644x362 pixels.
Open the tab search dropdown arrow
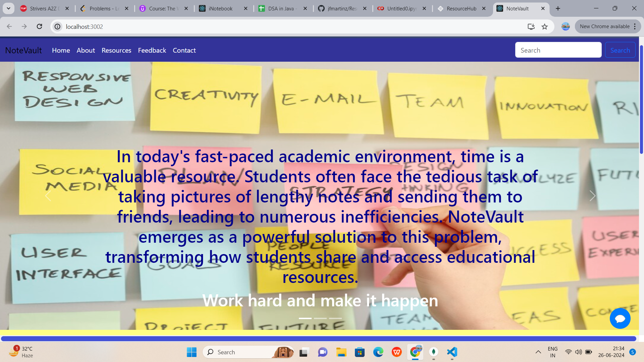(8, 8)
